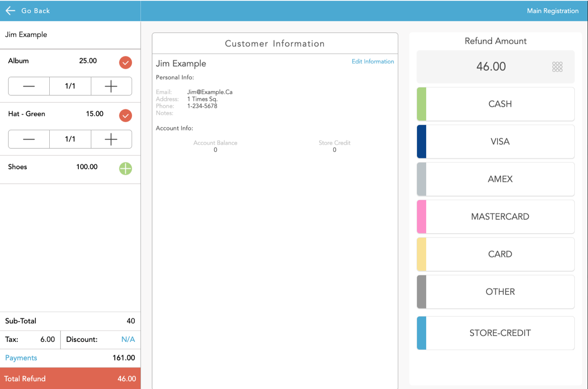Open the Payments link
Viewport: 588px width, 389px height.
coord(21,358)
